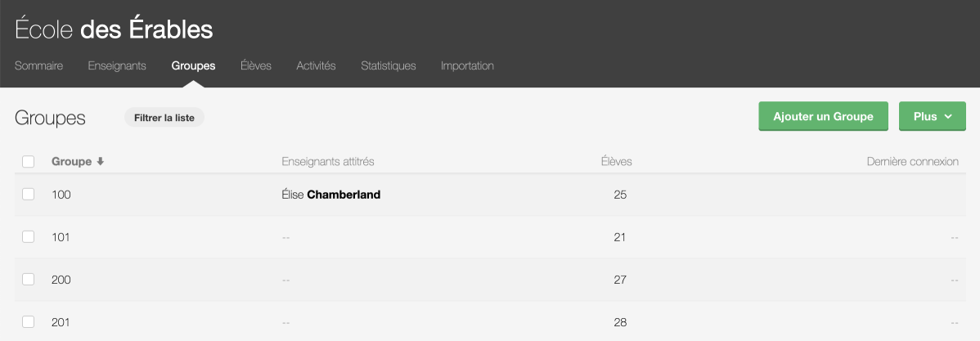This screenshot has width=980, height=341.
Task: Check the box for group 100
Action: click(x=29, y=195)
